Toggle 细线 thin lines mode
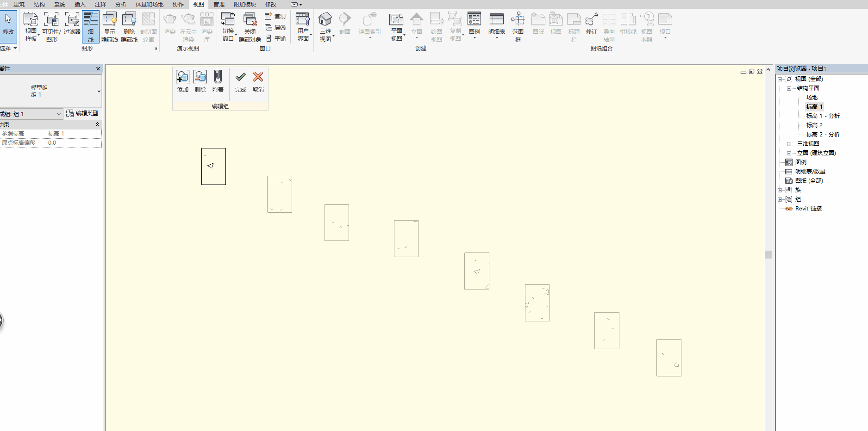Image resolution: width=868 pixels, height=431 pixels. point(91,27)
